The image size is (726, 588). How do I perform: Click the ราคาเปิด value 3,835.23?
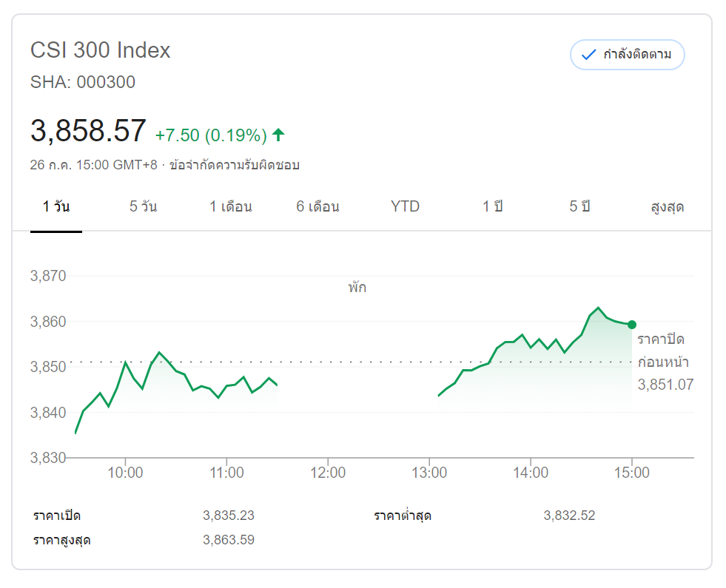229,516
